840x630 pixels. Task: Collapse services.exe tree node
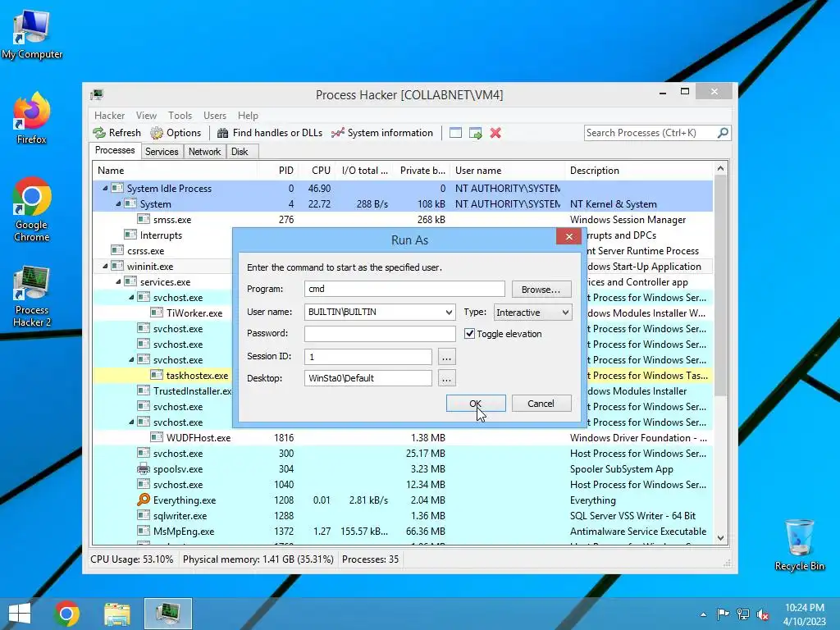(118, 281)
